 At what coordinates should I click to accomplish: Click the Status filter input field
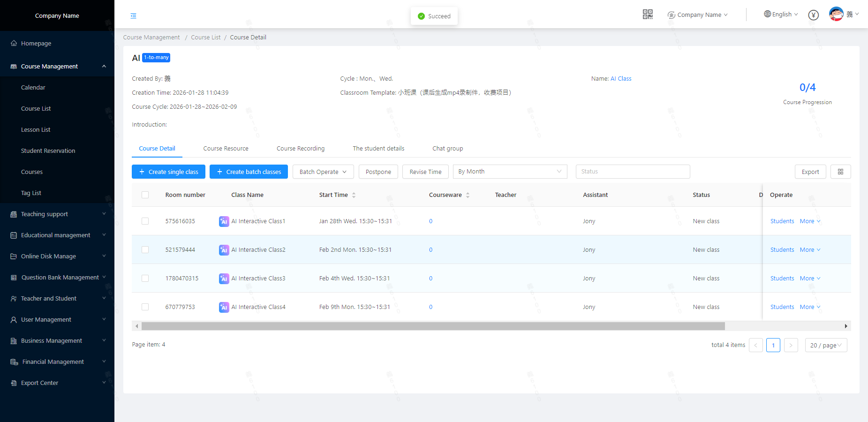tap(632, 172)
